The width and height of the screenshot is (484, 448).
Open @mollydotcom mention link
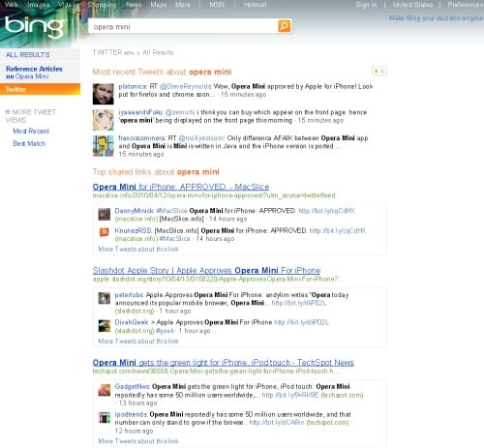coord(201,138)
